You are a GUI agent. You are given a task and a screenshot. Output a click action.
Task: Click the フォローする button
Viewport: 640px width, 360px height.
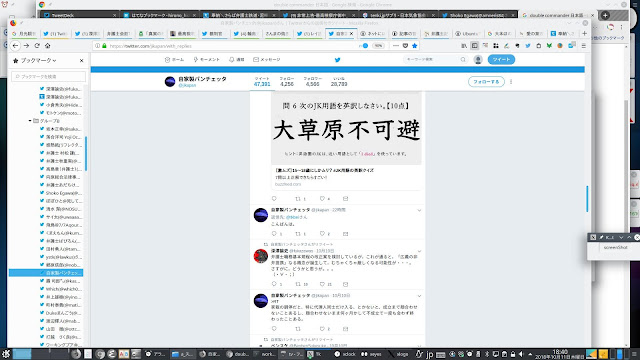[x=486, y=82]
